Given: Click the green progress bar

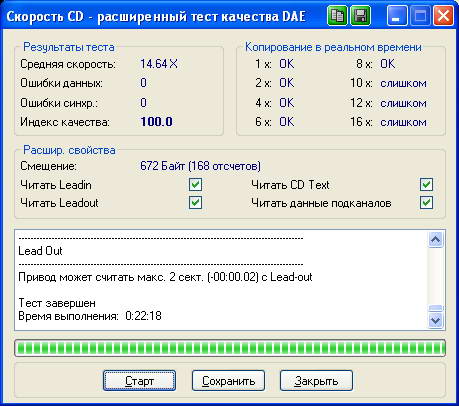Looking at the screenshot, I should click(230, 348).
